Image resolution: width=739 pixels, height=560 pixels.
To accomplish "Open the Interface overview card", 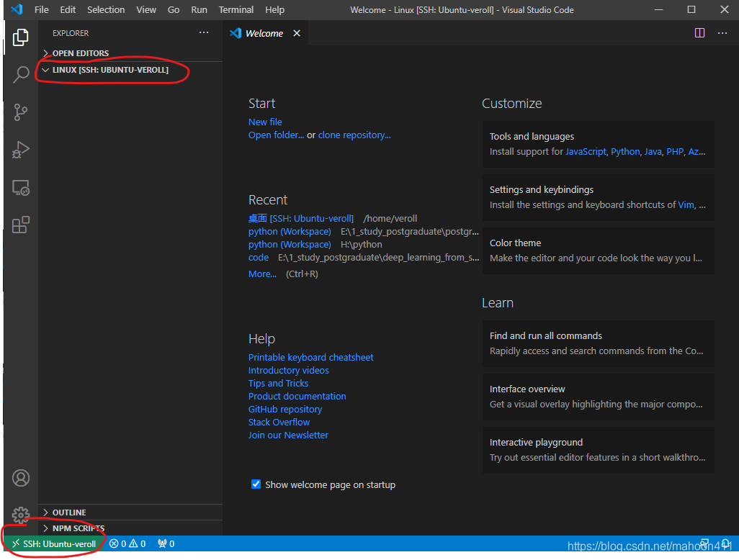I will point(598,397).
